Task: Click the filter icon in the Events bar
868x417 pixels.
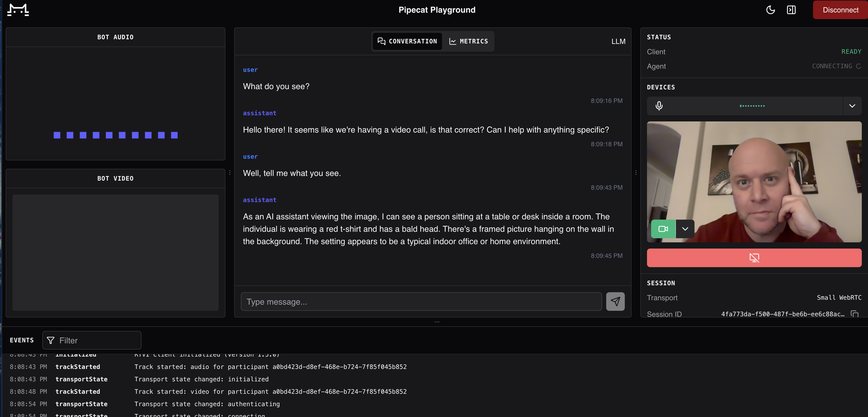Action: click(51, 341)
